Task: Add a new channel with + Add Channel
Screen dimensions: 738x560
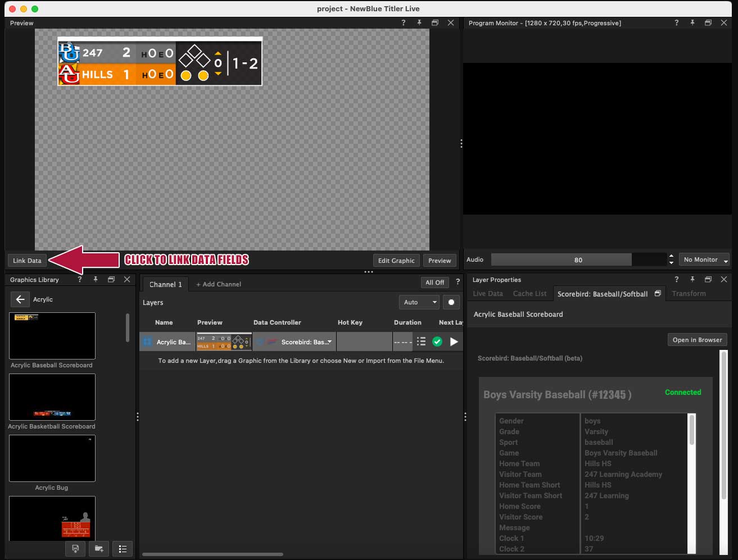Action: coord(219,284)
